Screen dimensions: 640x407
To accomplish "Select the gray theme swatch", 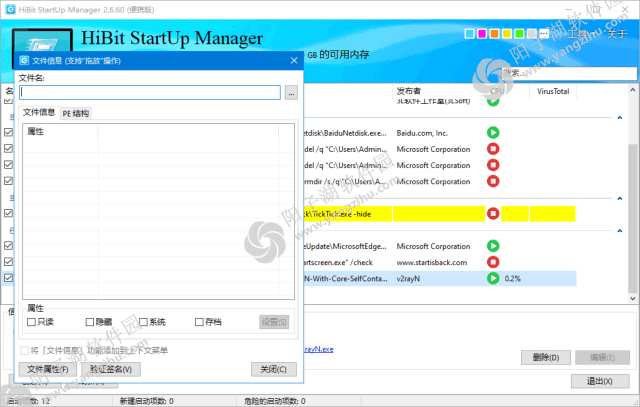I will [531, 33].
